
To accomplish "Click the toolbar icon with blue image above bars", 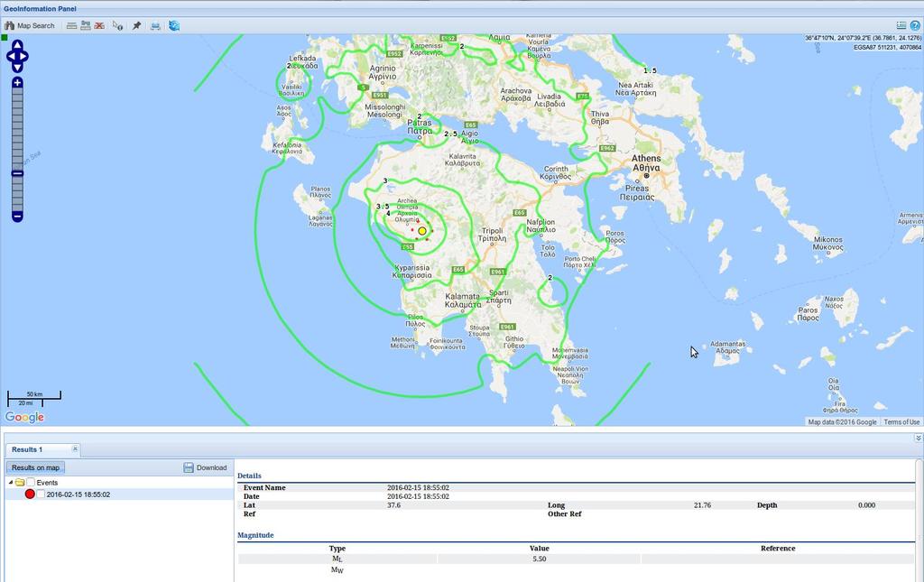I will (86, 26).
